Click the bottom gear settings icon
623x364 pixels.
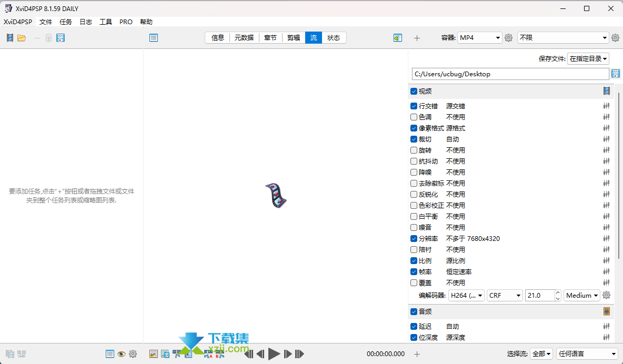(x=133, y=353)
